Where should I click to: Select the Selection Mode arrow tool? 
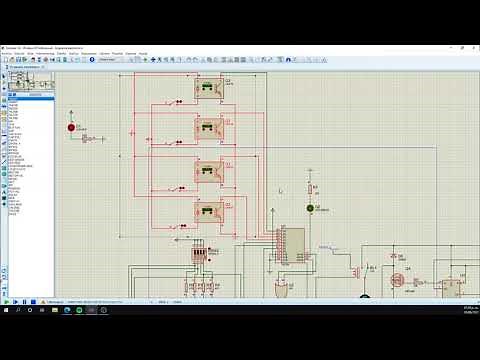point(4,76)
